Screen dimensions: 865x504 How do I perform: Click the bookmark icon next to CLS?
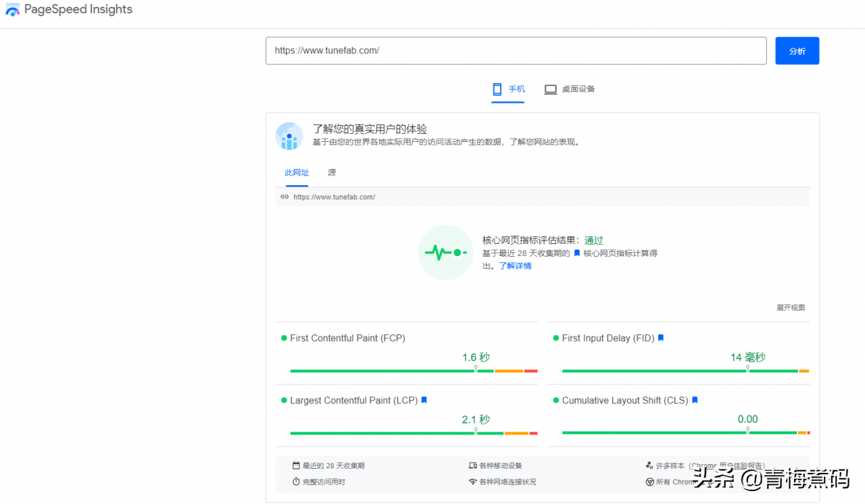tap(695, 400)
